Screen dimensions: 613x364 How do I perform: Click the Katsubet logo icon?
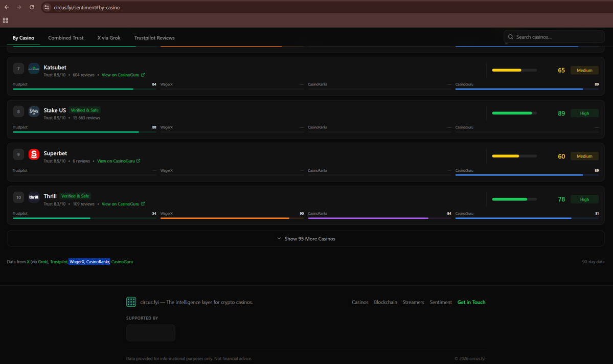pos(34,69)
